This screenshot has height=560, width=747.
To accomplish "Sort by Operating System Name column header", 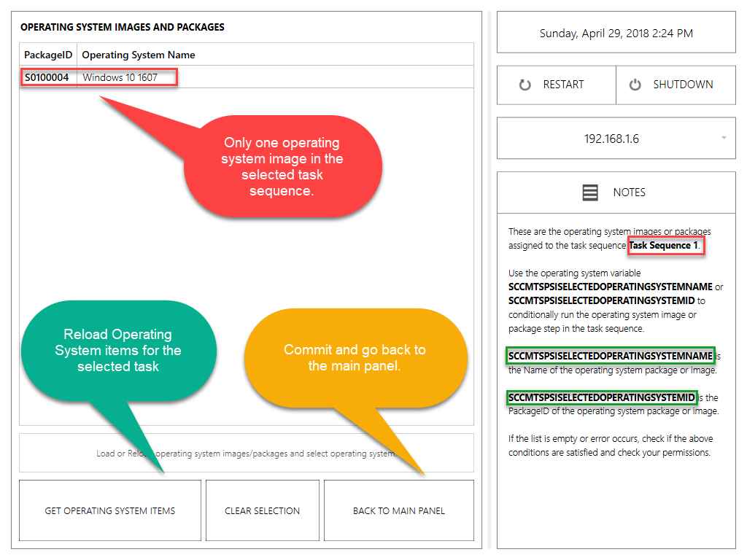I will point(138,55).
